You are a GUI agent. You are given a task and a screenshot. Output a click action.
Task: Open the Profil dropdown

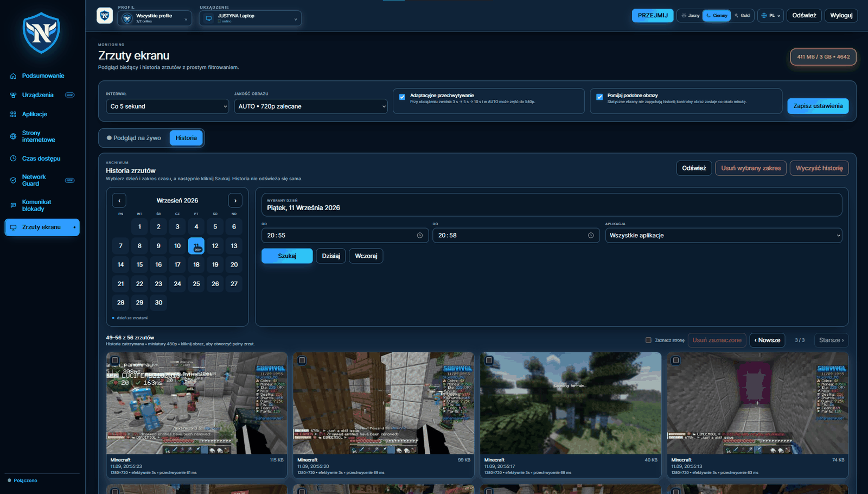point(155,18)
